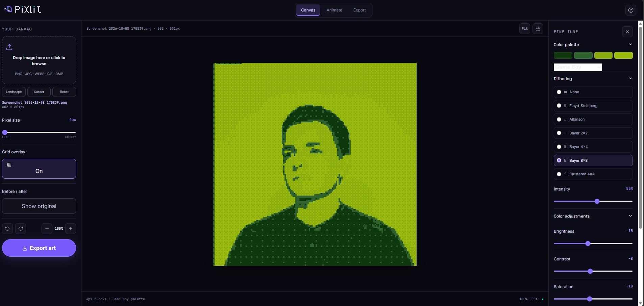644x306 pixels.
Task: Select Clustered 4×4 dithering
Action: pyautogui.click(x=593, y=174)
